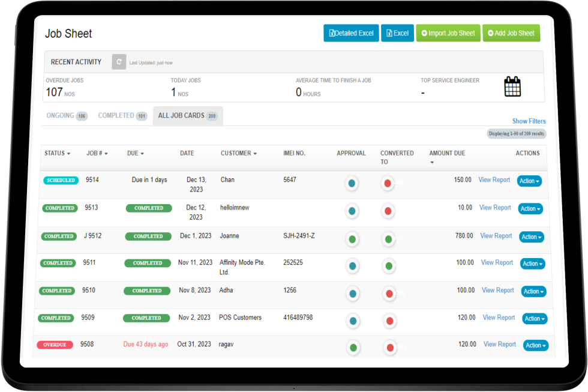The width and height of the screenshot is (588, 392).
Task: Click approval dot in Adha row
Action: click(353, 294)
